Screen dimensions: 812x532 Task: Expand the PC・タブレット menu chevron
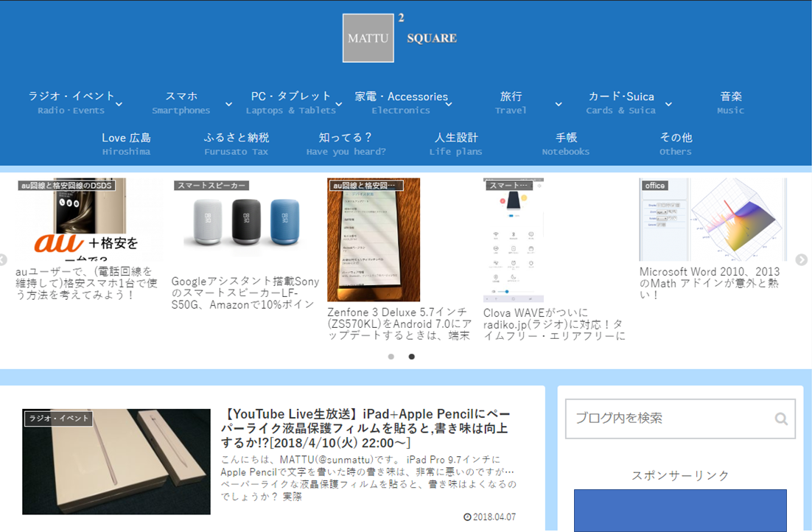pos(339,104)
